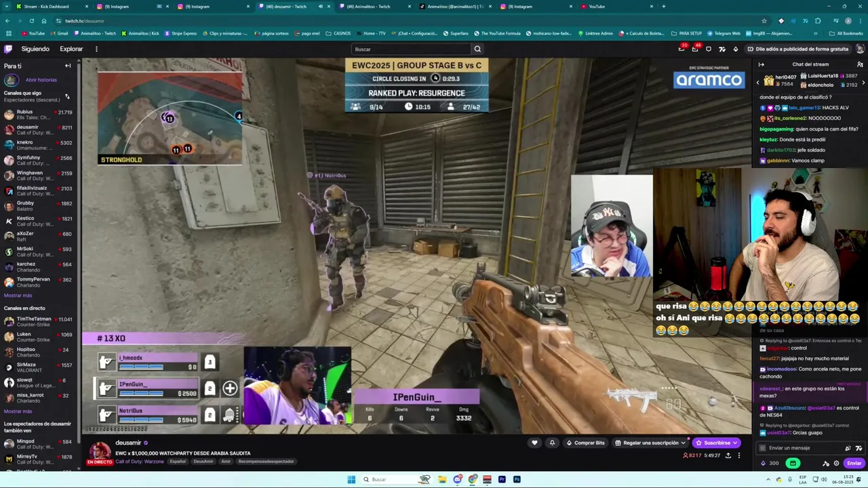Click the Español stream tag
Image resolution: width=868 pixels, height=488 pixels.
click(x=178, y=462)
